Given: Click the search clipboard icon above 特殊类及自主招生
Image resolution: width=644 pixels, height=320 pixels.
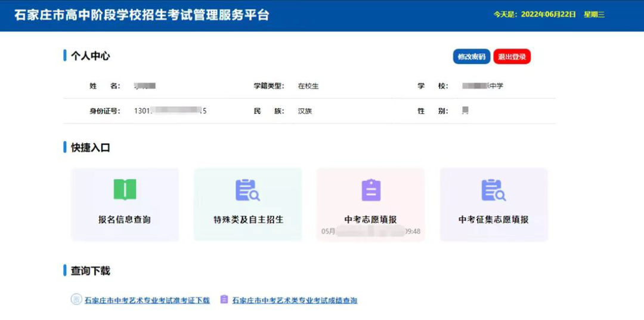Looking at the screenshot, I should pos(247,190).
